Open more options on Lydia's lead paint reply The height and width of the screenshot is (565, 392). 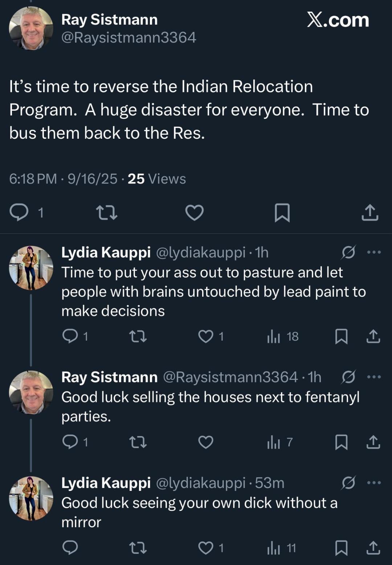(374, 252)
